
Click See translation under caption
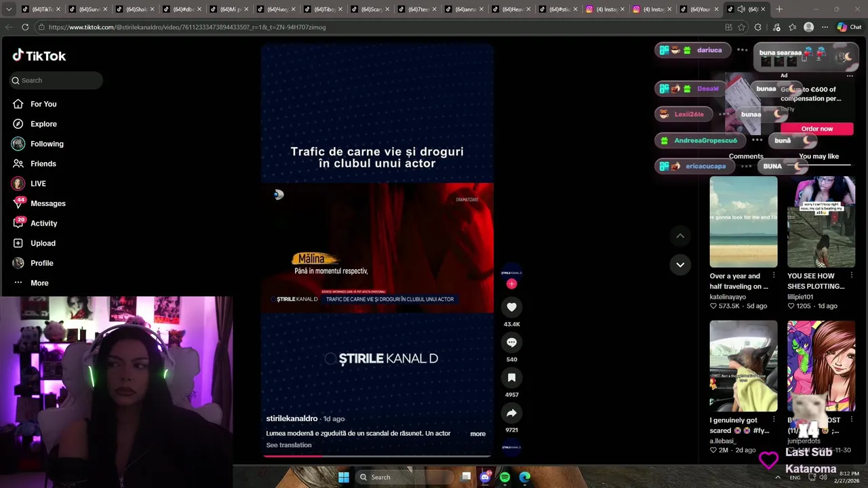click(289, 445)
